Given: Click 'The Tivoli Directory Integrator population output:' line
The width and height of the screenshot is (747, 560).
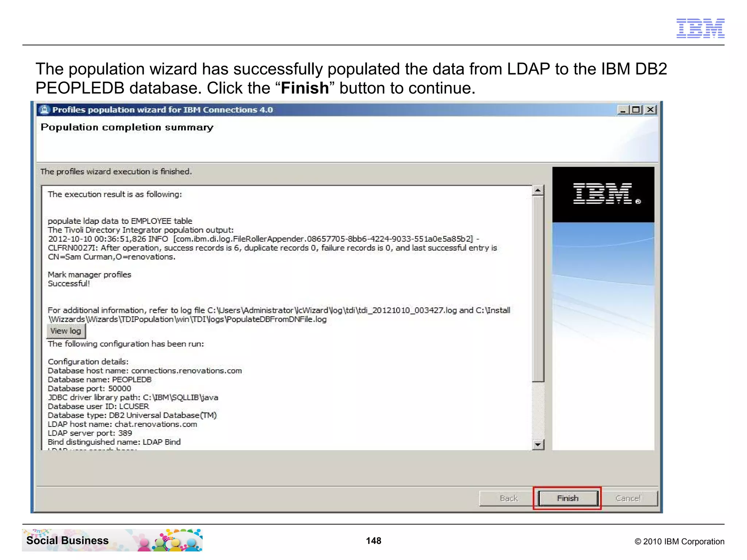Looking at the screenshot, I should pyautogui.click(x=141, y=230).
